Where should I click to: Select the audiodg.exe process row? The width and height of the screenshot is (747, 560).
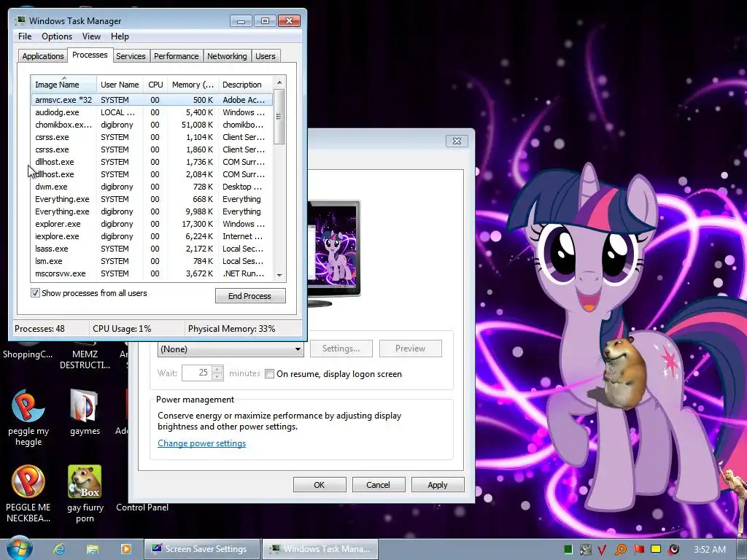click(152, 112)
